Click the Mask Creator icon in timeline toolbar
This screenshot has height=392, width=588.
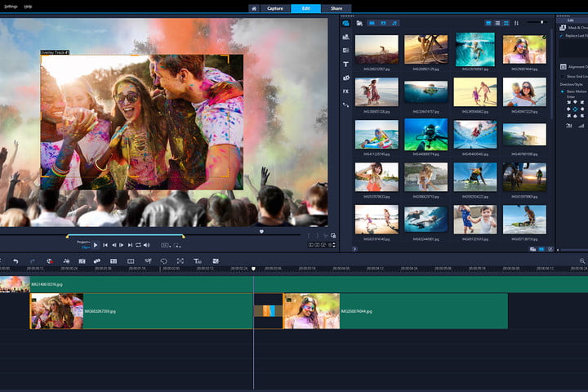pos(216,261)
